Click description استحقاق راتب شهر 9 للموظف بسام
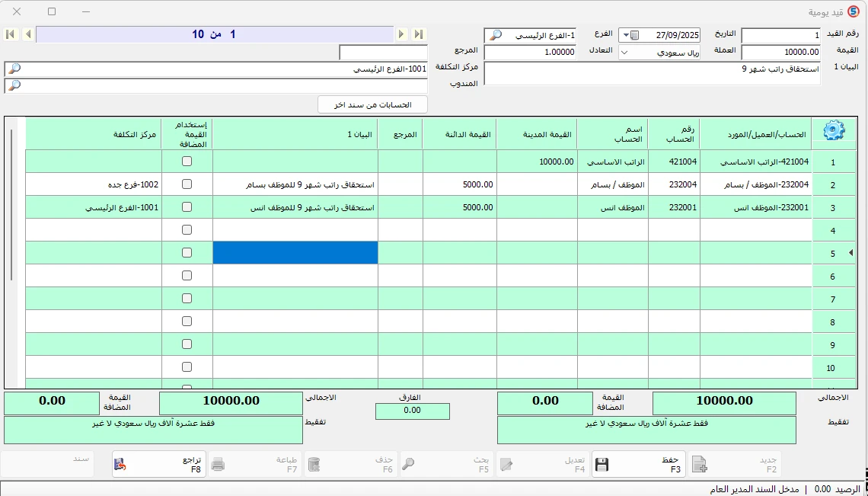The image size is (868, 496). pyautogui.click(x=295, y=184)
